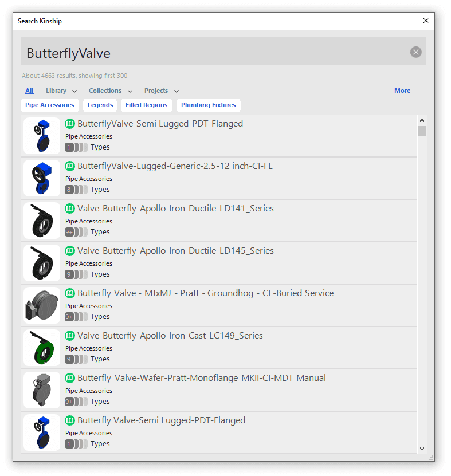Click the 1 types badge under ButterflyValve-Semi Lugged-PDT-Flanged
The image size is (451, 476).
tap(76, 147)
